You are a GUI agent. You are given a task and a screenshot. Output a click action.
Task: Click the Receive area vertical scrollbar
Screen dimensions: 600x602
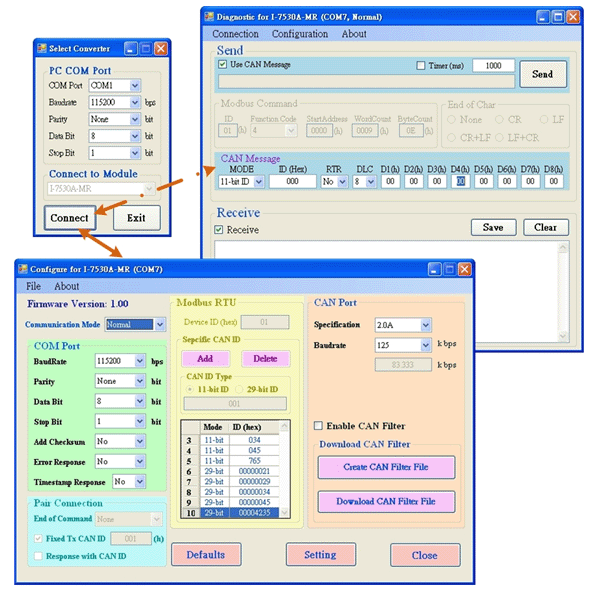pos(563,292)
